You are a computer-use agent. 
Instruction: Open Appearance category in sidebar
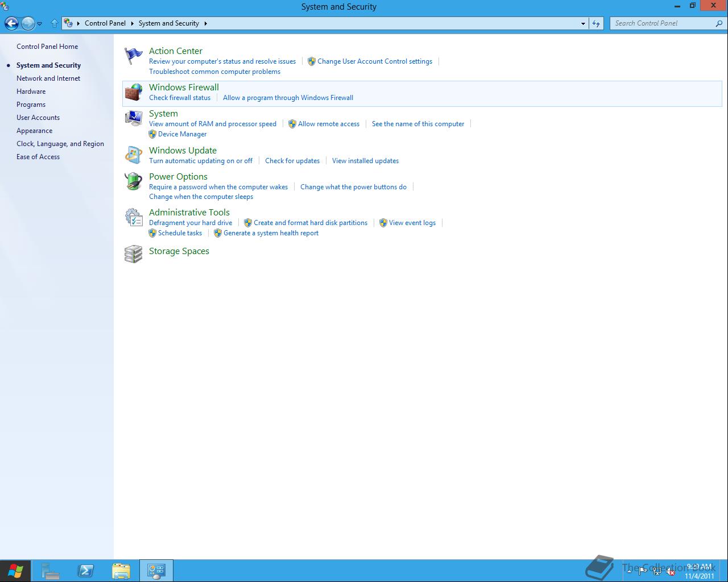34,131
